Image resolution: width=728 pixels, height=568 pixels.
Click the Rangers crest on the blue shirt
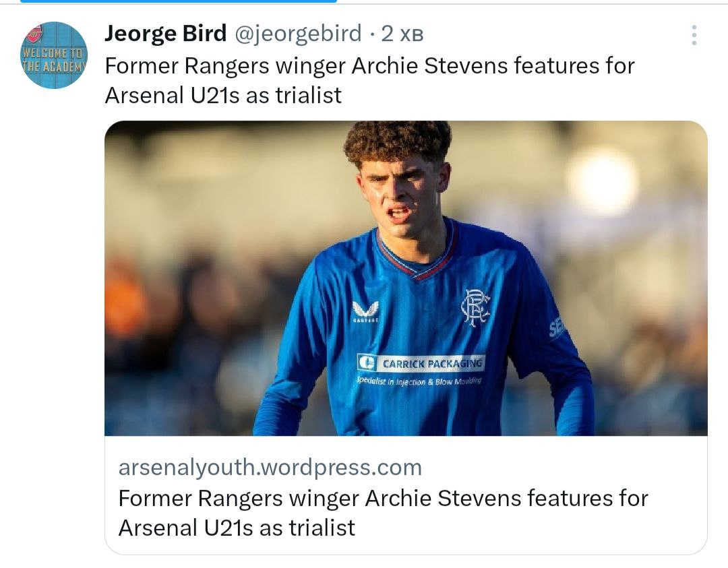pyautogui.click(x=475, y=307)
